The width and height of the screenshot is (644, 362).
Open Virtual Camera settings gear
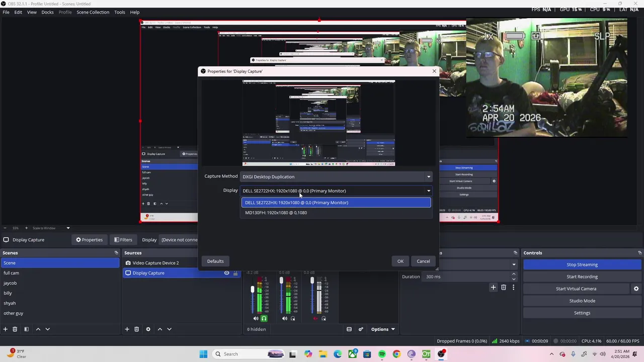(x=636, y=289)
